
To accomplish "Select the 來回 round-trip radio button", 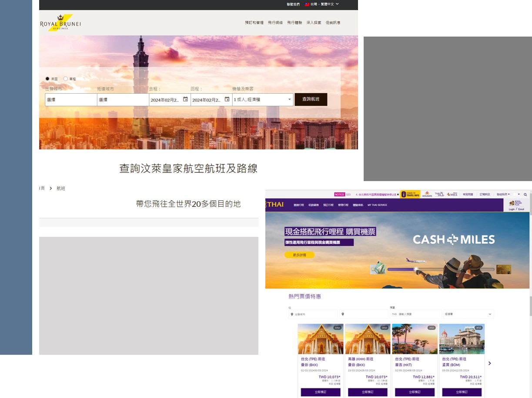I will click(47, 78).
